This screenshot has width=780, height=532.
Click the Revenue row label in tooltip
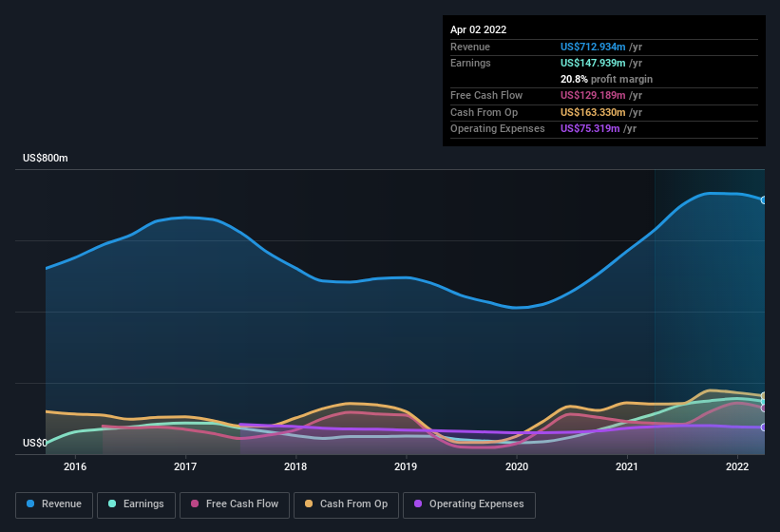click(470, 47)
